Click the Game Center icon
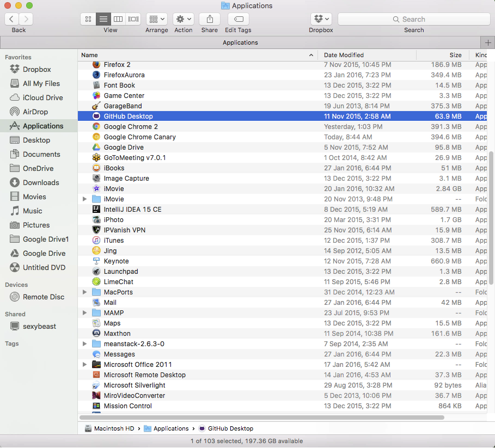 point(96,96)
